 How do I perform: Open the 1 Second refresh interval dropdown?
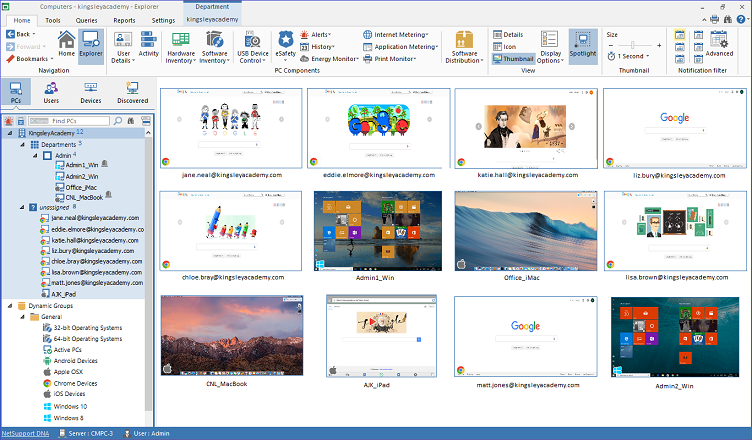[x=628, y=56]
